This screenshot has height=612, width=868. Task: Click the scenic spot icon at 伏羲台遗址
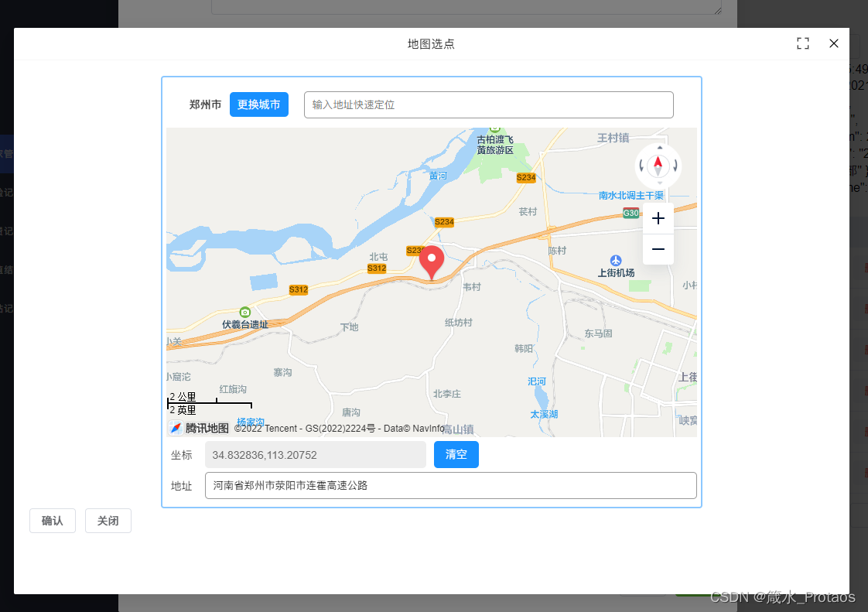[245, 312]
